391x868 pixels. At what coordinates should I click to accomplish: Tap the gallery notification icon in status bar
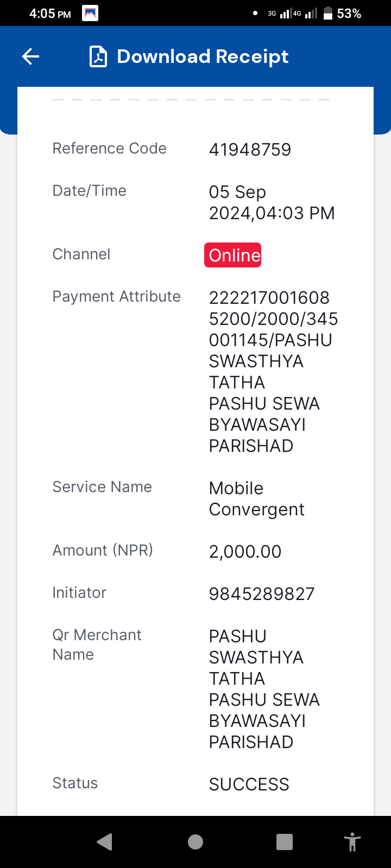pyautogui.click(x=90, y=13)
